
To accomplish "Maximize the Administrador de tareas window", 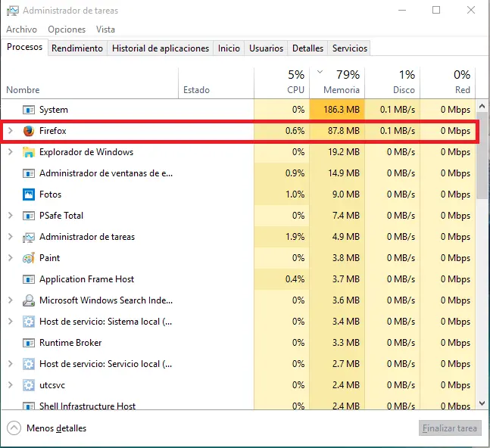I will [x=436, y=11].
